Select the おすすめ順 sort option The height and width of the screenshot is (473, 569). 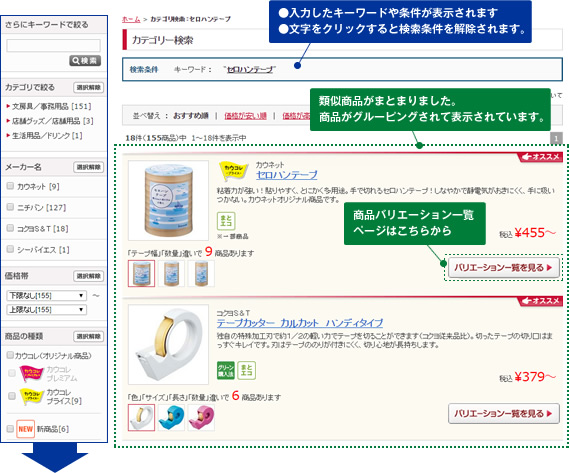click(x=191, y=116)
